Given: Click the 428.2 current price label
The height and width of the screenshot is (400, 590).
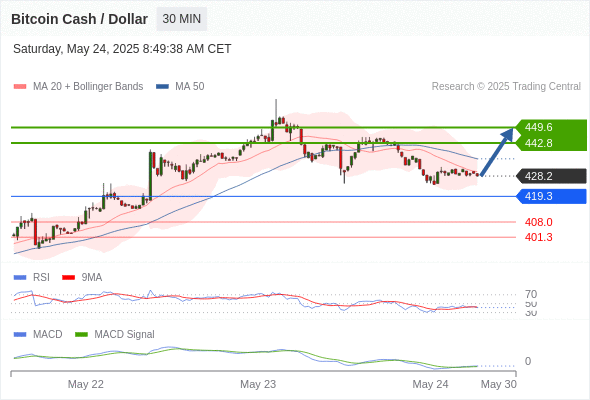Looking at the screenshot, I should click(551, 176).
